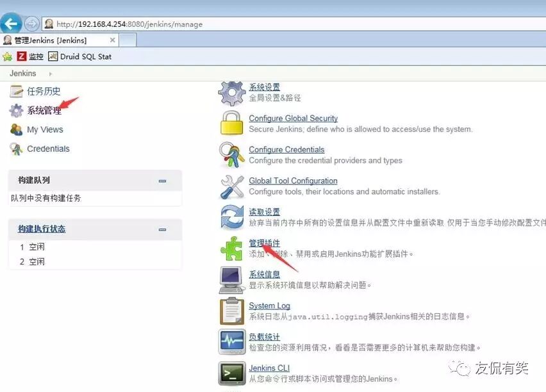Screen dimensions: 546x392
Task: Click executor row 1 空闲
Action: point(95,247)
